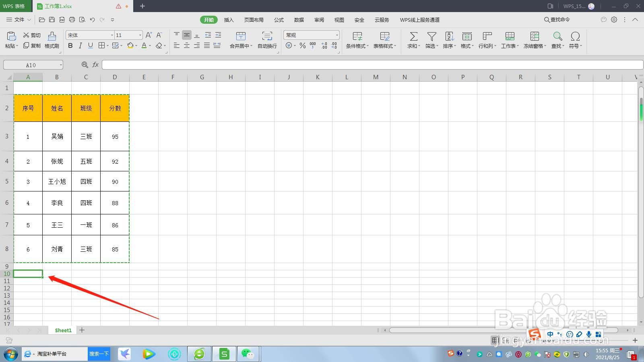Click the save icon in quick toolbar
This screenshot has height=362, width=644.
[x=52, y=19]
